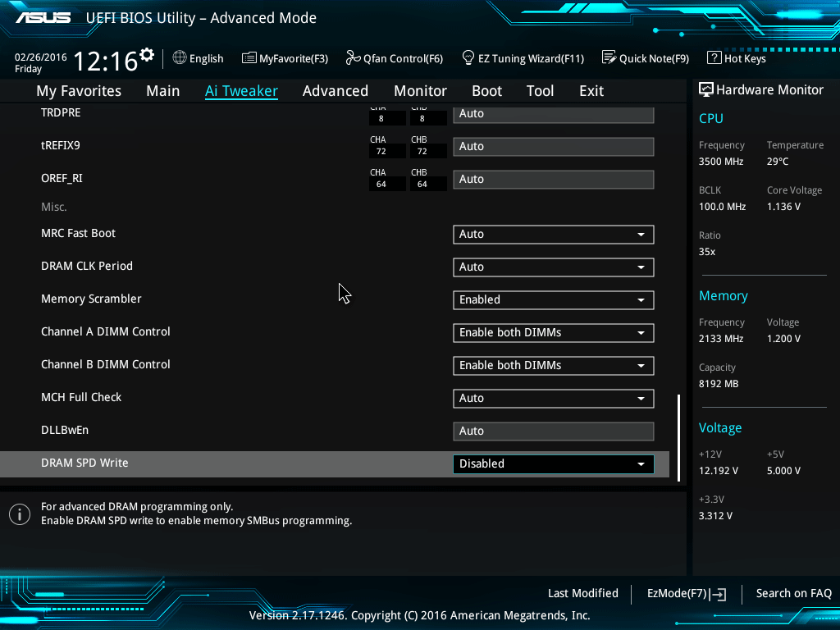840x630 pixels.
Task: Change Channel A DIMM Control setting
Action: point(553,333)
